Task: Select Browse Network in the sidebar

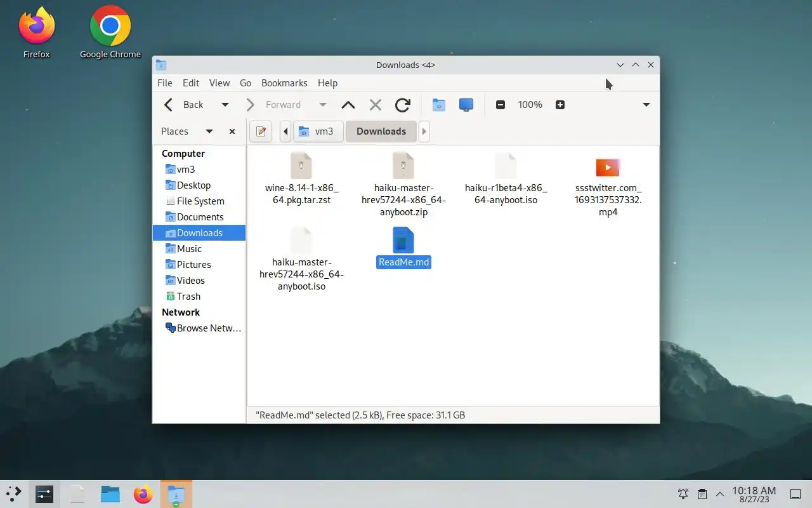Action: point(199,328)
